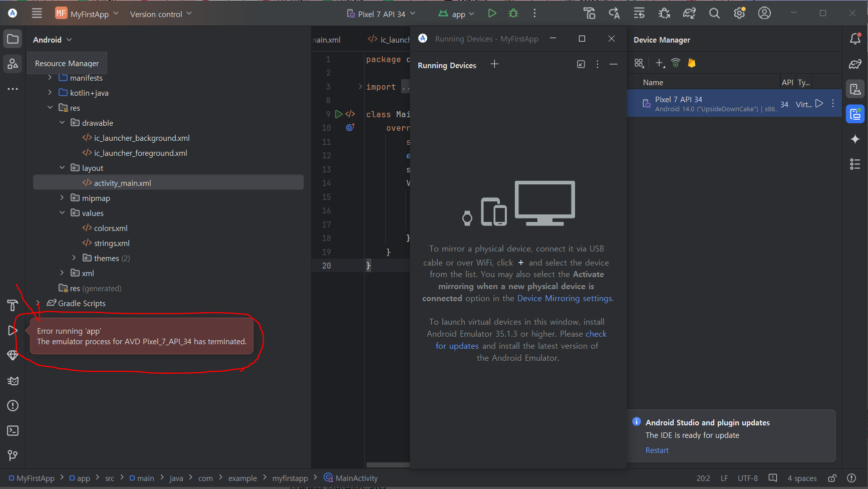Viewport: 868px width, 489px height.
Task: Open Running Devices options menu
Action: 598,64
